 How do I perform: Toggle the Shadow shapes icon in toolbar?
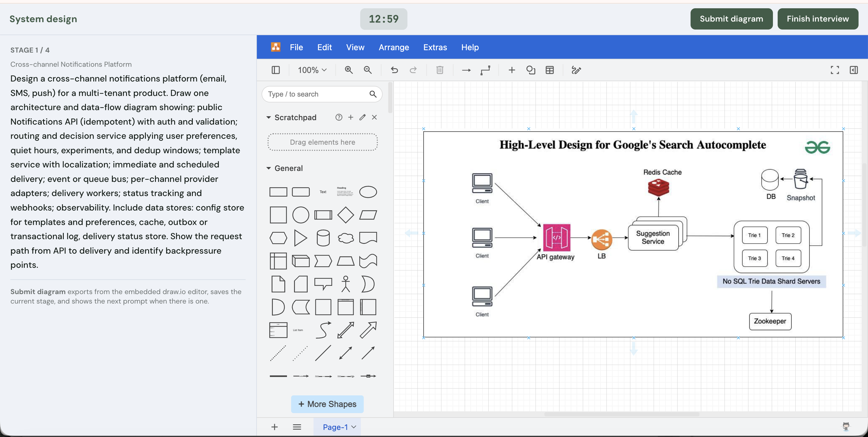tap(531, 70)
